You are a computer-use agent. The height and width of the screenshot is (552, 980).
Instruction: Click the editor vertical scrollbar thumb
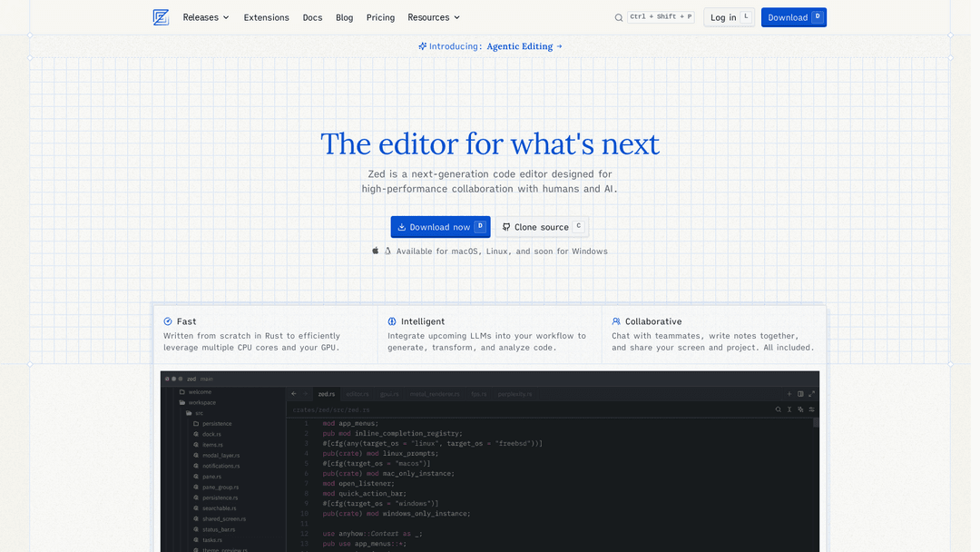[x=816, y=422]
